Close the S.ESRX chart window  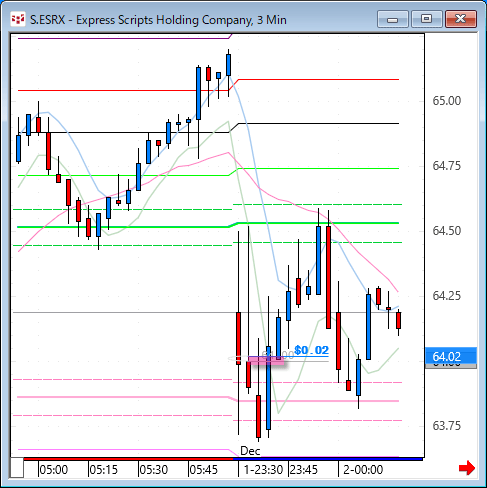[461, 19]
